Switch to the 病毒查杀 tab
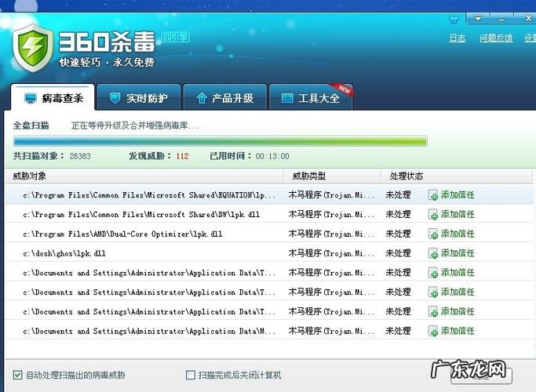The image size is (536, 392). 53,97
